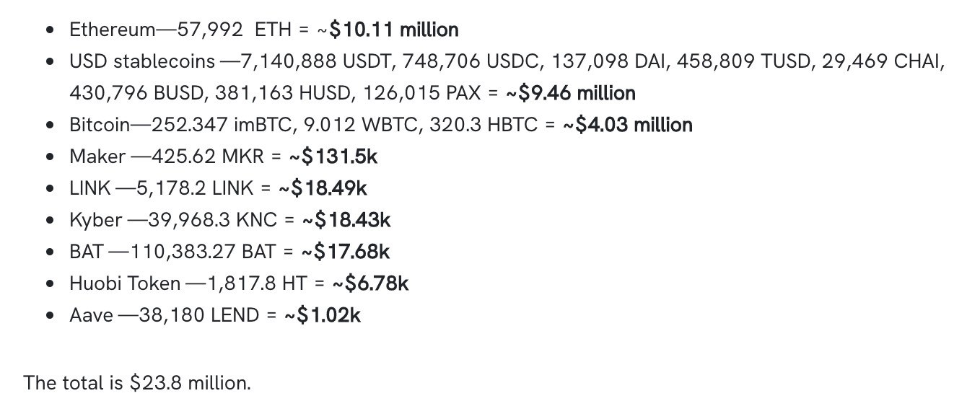980x414 pixels.
Task: Click the 320.3 HBTC amount
Action: (x=483, y=125)
